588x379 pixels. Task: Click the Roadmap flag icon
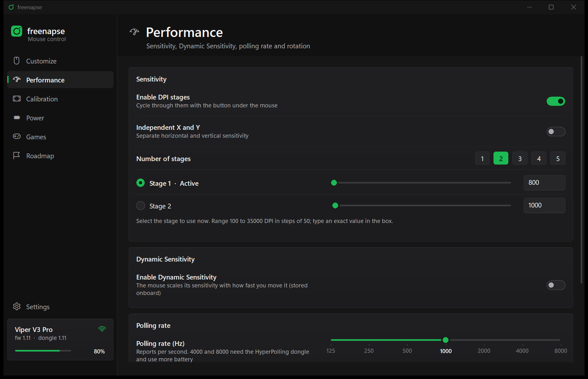tap(17, 155)
